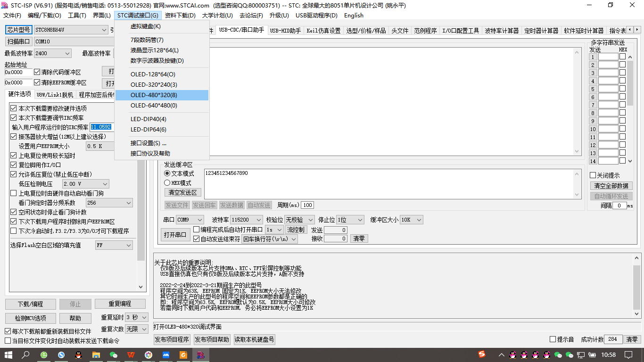Enable 编程完成后自动打开串口 checkbox
Image resolution: width=644 pixels, height=362 pixels.
(197, 230)
